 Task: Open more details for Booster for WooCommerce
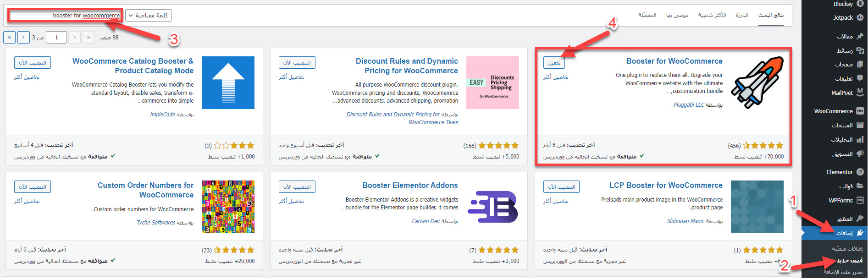556,77
